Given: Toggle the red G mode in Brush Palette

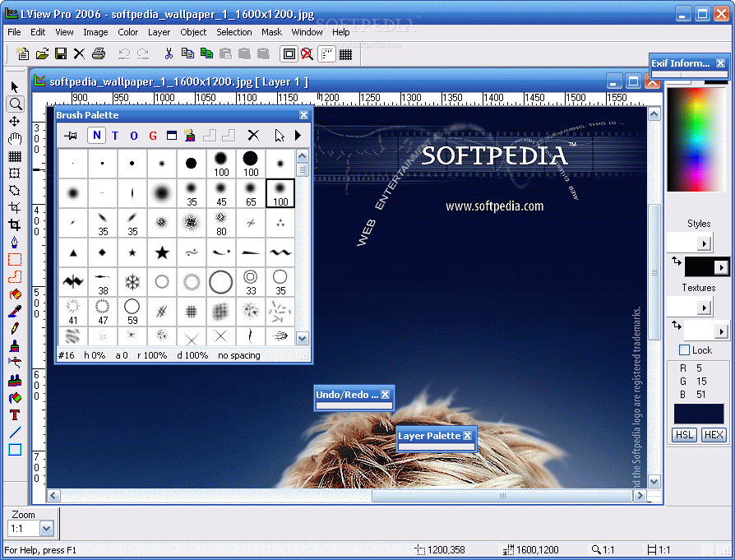Looking at the screenshot, I should (153, 136).
